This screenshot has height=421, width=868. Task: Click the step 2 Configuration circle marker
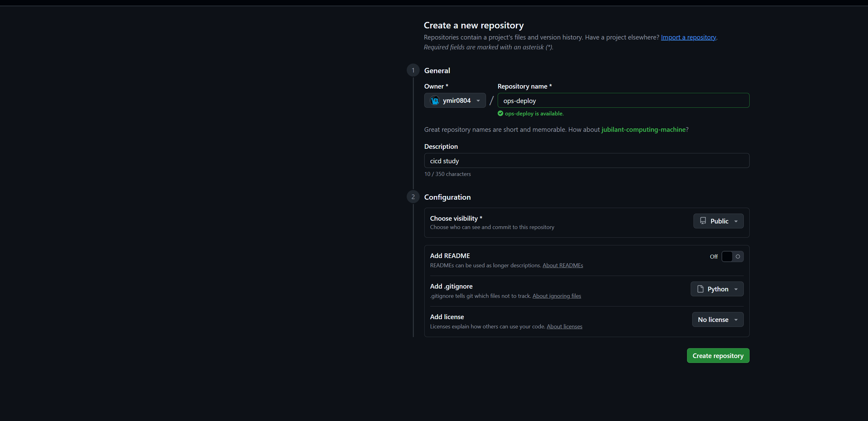[413, 197]
